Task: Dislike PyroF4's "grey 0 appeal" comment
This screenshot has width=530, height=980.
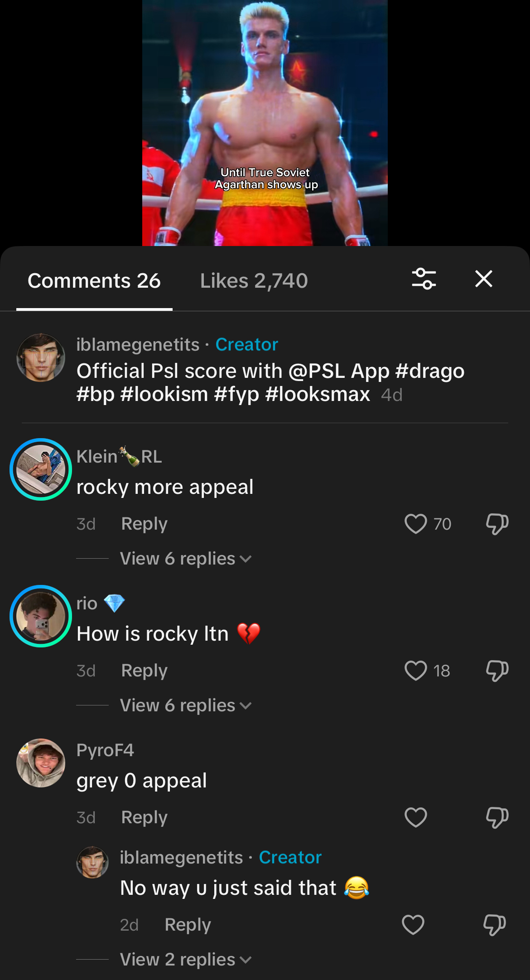Action: coord(497,817)
